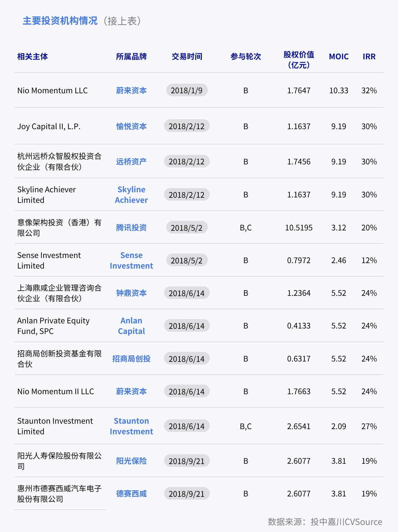Select the 0.6317 equity value cell
Viewport: 398px width, 532px height.
299,359
